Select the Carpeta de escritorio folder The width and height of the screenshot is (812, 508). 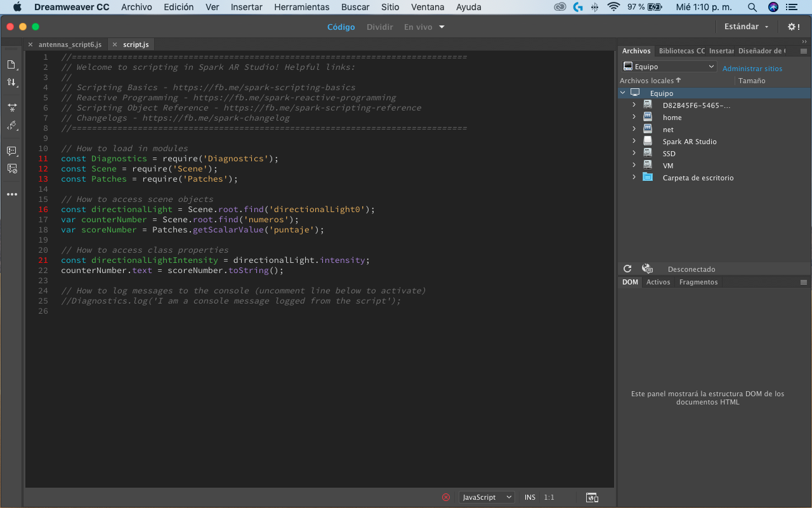[698, 178]
